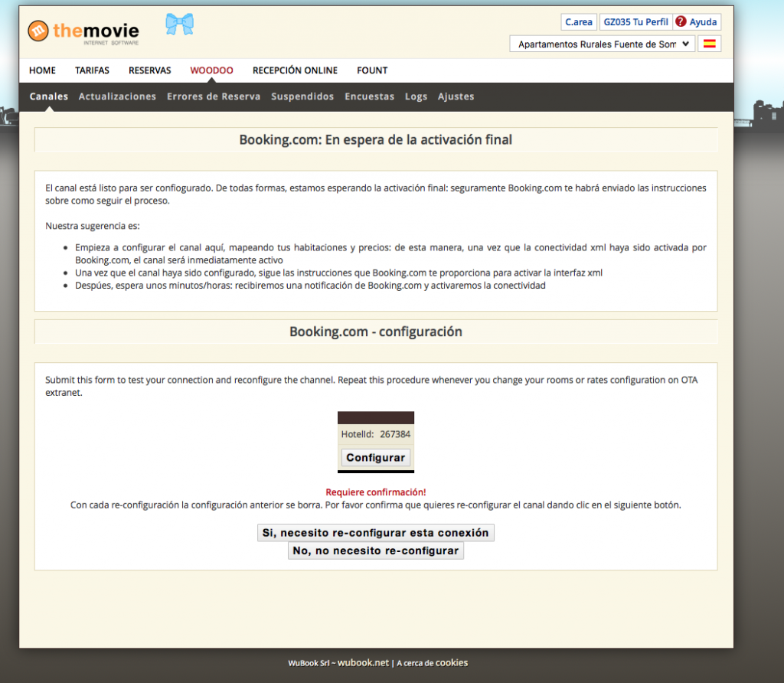Click the Requiere confirmación! warning text
The height and width of the screenshot is (683, 784).
click(376, 492)
